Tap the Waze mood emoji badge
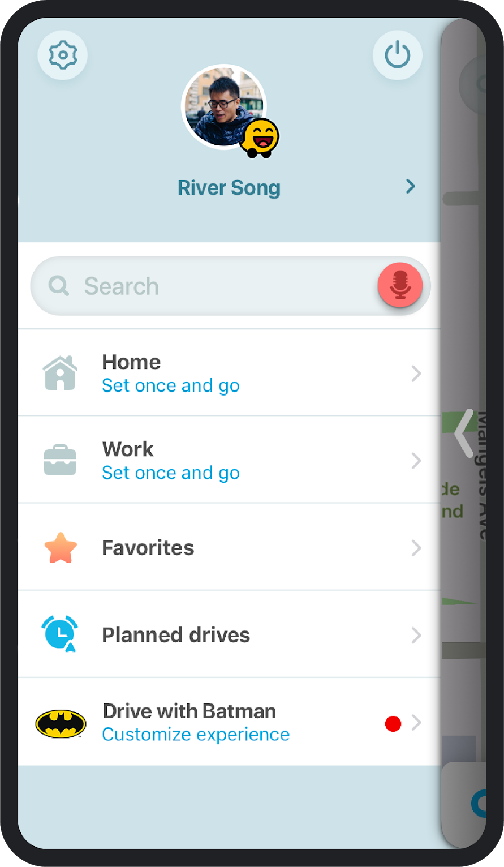The image size is (504, 867). coord(260,138)
